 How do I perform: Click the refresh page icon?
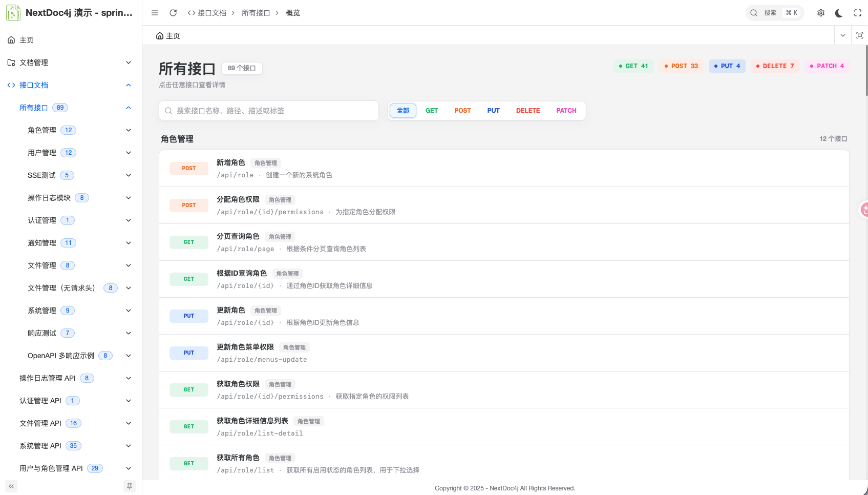pyautogui.click(x=173, y=13)
